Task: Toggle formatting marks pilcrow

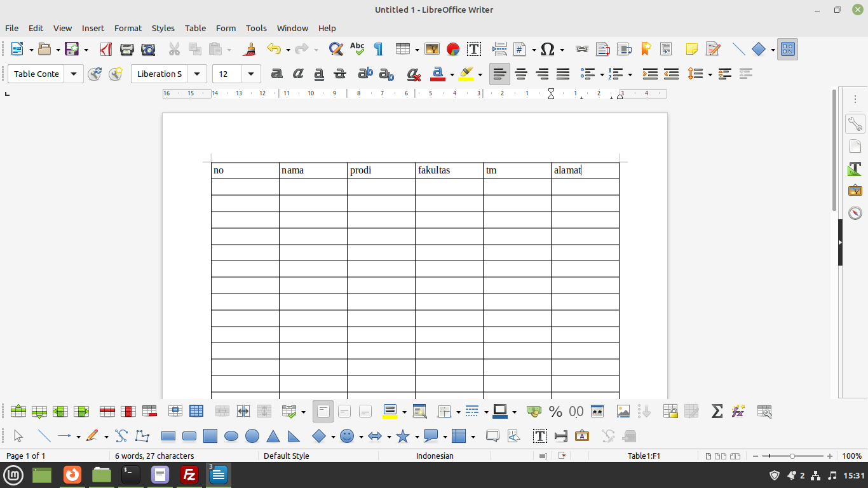Action: tap(378, 49)
